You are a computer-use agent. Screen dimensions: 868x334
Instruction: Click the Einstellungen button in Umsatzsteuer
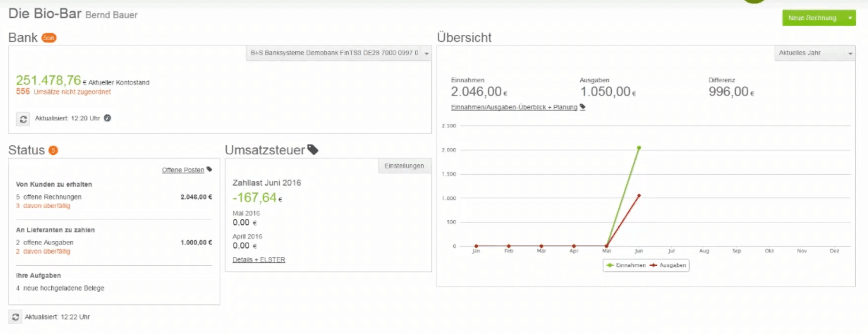click(404, 166)
